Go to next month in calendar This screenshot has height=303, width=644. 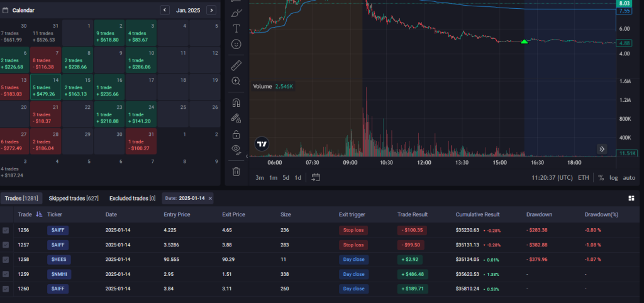[211, 10]
